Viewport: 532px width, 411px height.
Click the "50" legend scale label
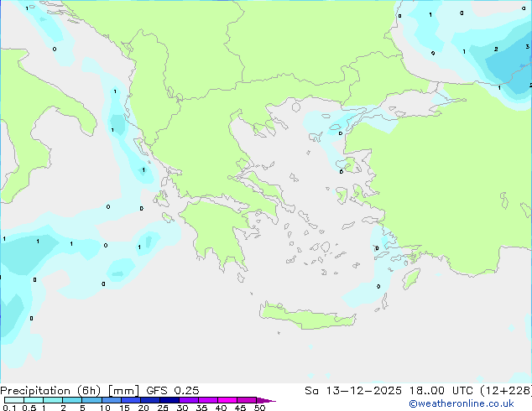tap(260, 408)
